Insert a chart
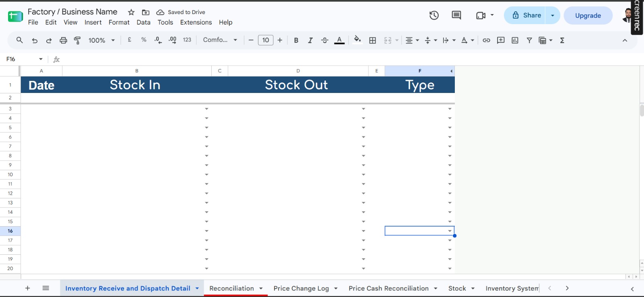This screenshot has height=297, width=644. (x=515, y=40)
